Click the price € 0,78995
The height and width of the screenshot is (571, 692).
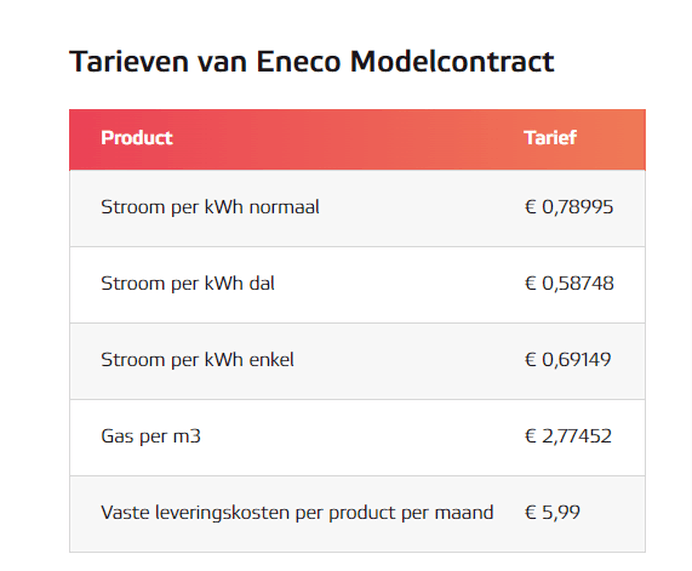coord(569,207)
